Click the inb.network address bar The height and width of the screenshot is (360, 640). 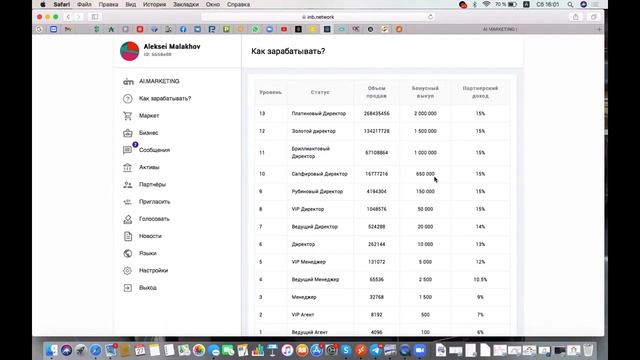318,17
